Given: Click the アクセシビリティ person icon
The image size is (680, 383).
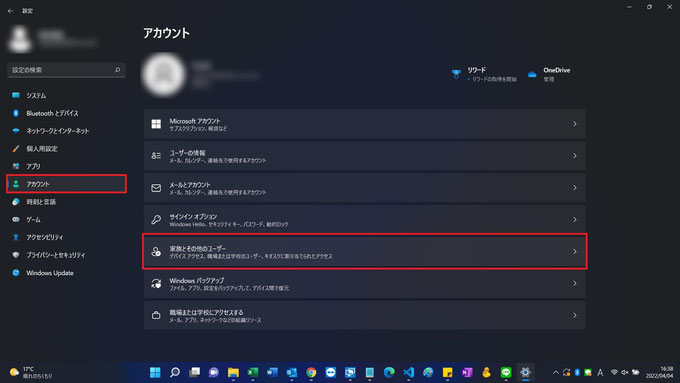Looking at the screenshot, I should pos(16,237).
